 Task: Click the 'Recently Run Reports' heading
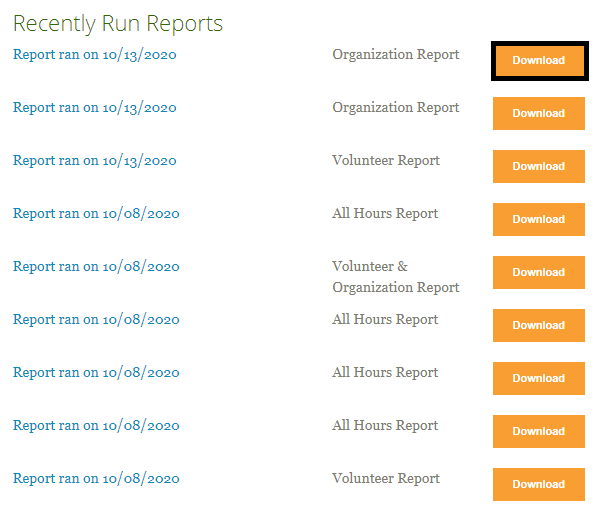coord(118,23)
